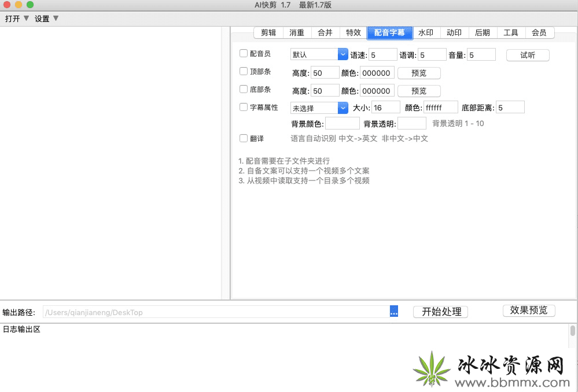Switch to the 水印 tab
This screenshot has height=392, width=578.
426,33
